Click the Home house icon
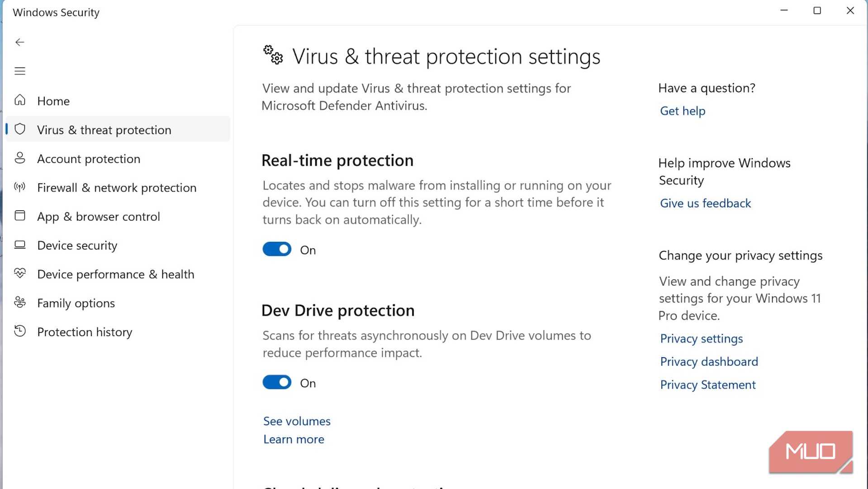The height and width of the screenshot is (489, 868). (20, 100)
